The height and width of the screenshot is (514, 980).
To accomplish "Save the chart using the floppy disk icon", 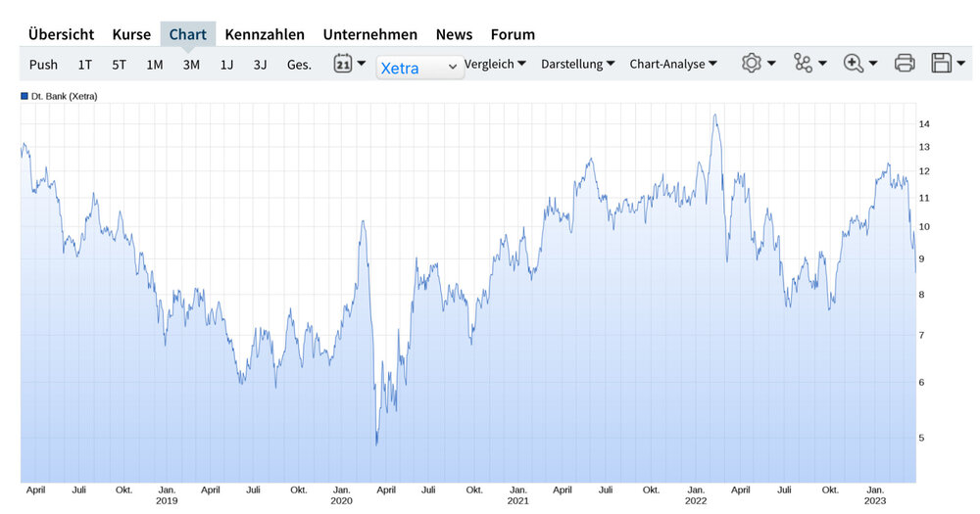I will (941, 63).
